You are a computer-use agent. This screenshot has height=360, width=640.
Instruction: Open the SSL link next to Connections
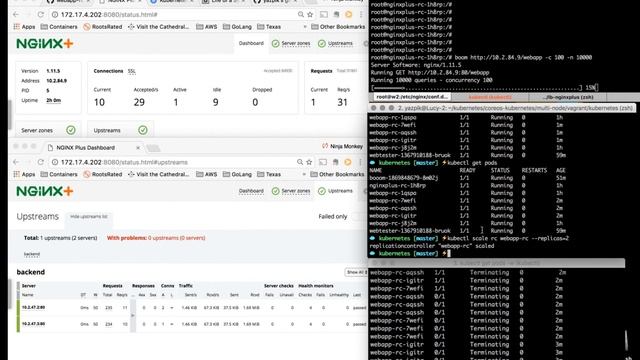[x=131, y=71]
